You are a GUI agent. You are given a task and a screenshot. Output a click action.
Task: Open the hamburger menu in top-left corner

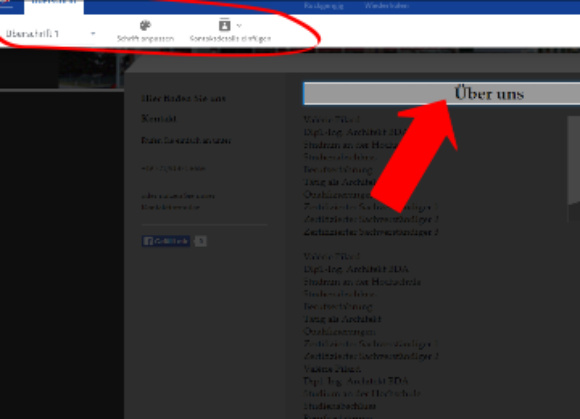point(6,4)
